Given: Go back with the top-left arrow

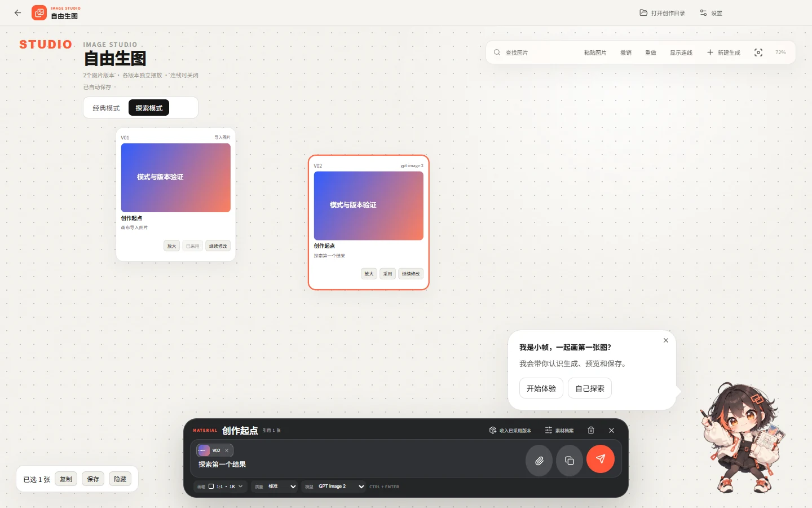Looking at the screenshot, I should pyautogui.click(x=17, y=12).
